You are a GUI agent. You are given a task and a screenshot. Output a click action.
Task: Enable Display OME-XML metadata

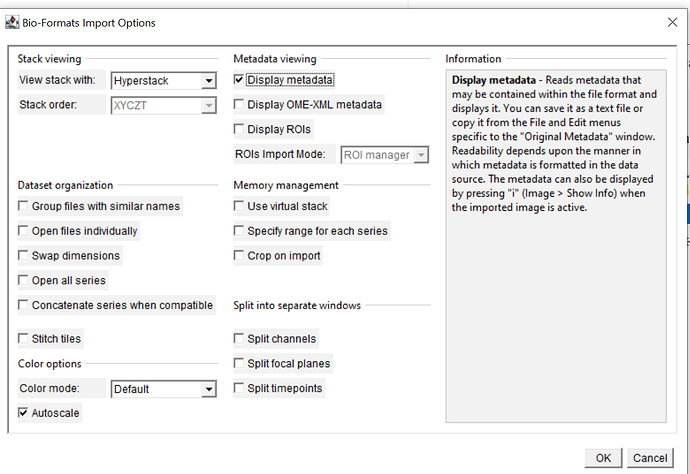click(x=239, y=104)
